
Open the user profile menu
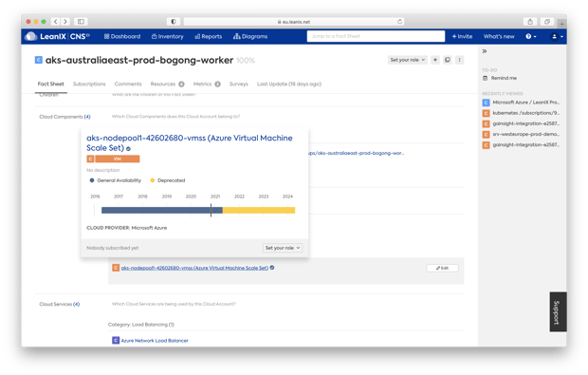[x=557, y=36]
